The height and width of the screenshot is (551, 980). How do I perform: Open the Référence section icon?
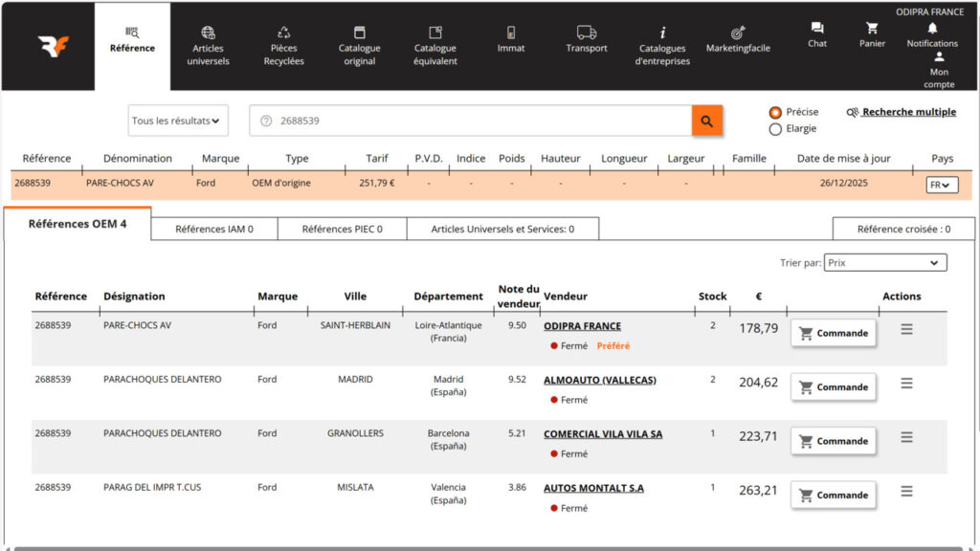click(x=132, y=31)
